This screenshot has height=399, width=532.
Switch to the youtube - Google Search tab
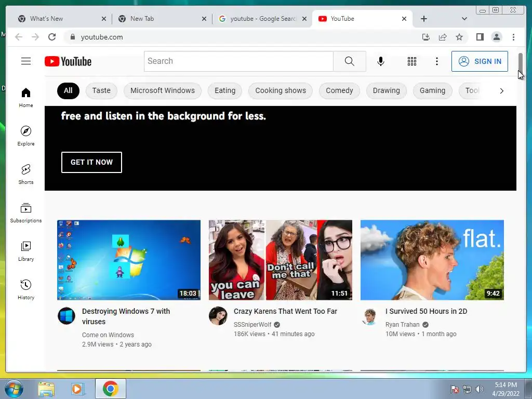(x=260, y=19)
